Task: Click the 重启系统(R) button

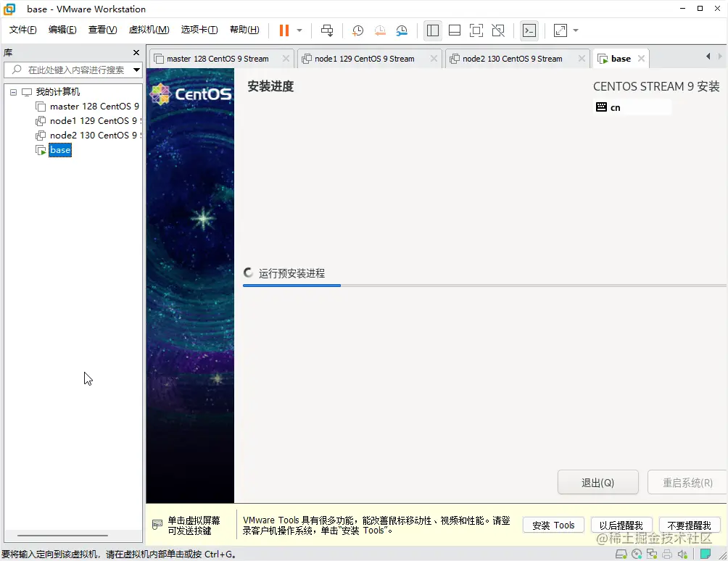Action: (687, 483)
